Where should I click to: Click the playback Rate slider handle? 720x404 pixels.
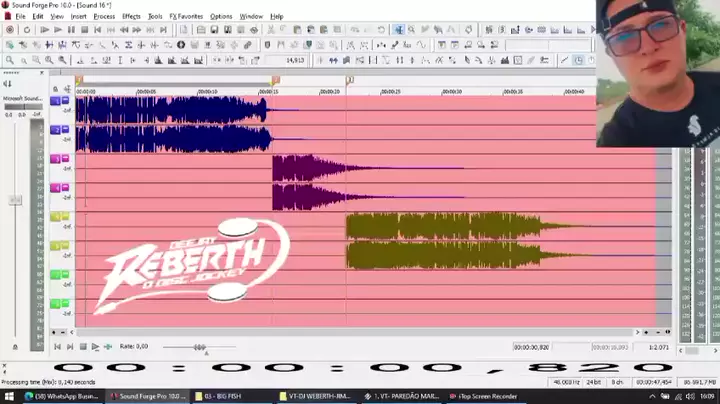point(199,348)
